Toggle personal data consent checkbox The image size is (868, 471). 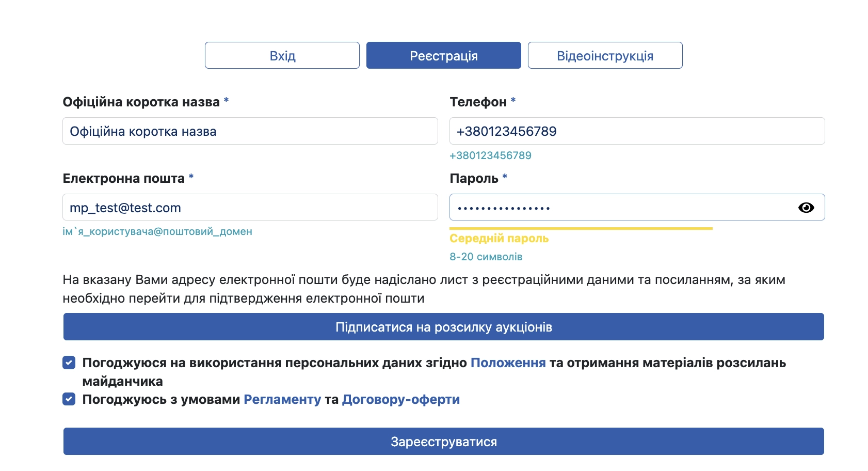pos(69,363)
